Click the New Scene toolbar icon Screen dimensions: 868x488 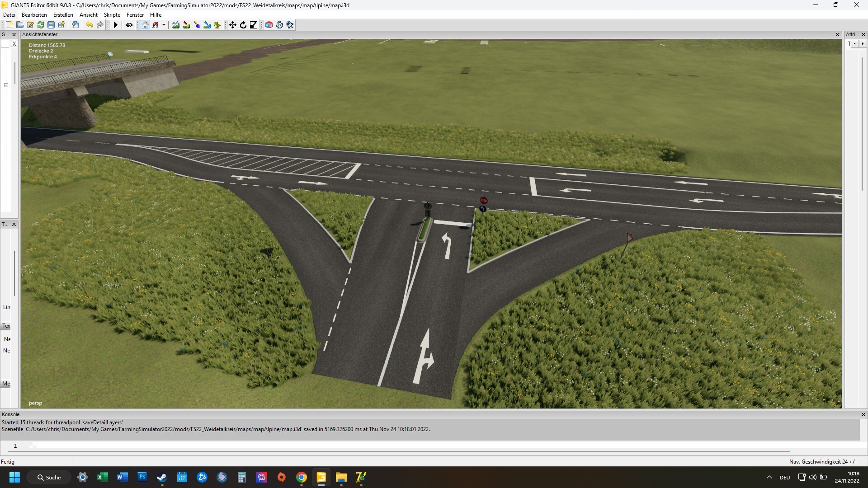9,25
